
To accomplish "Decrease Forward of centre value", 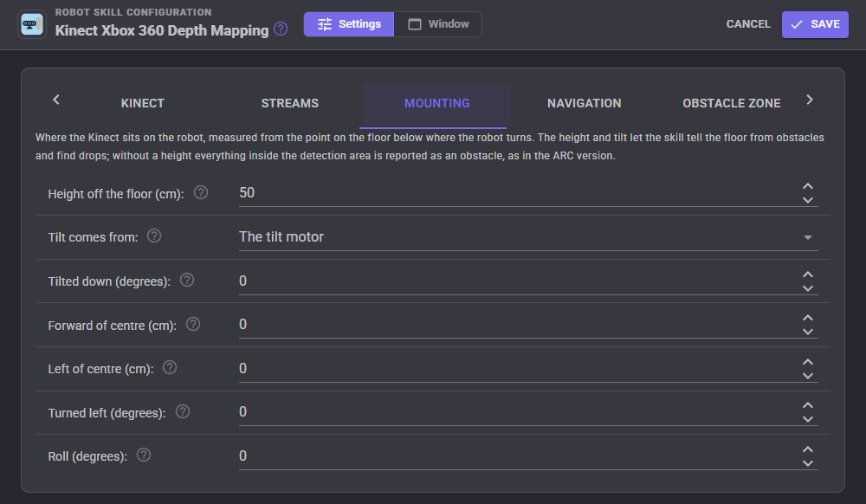I will (807, 332).
